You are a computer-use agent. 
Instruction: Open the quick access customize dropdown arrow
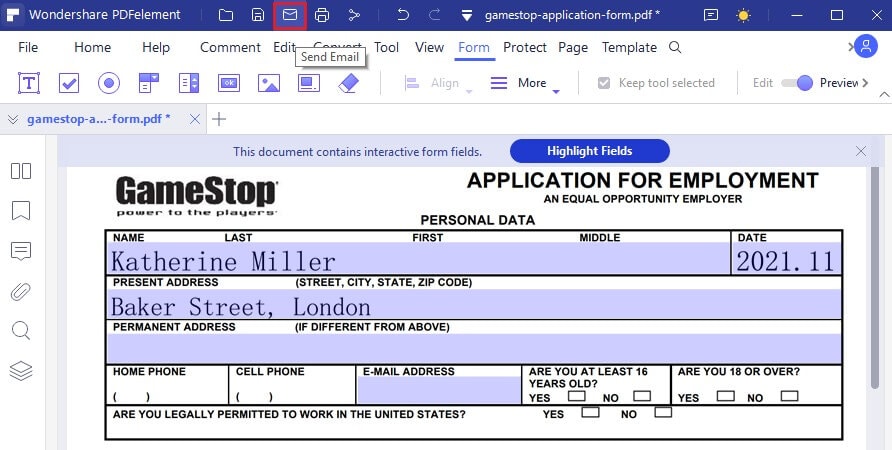tap(466, 16)
